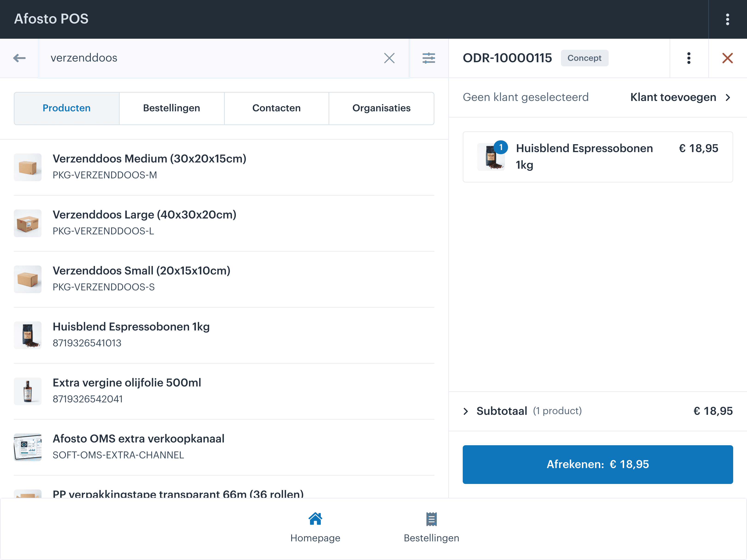
Task: Add Verzenddoos Large (40x30x20cm) to order
Action: coord(224,224)
